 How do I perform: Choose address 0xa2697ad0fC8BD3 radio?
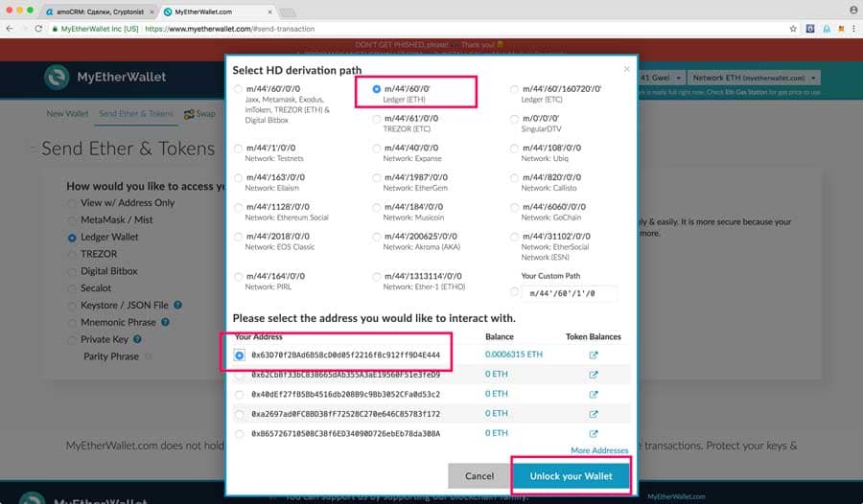click(x=239, y=414)
